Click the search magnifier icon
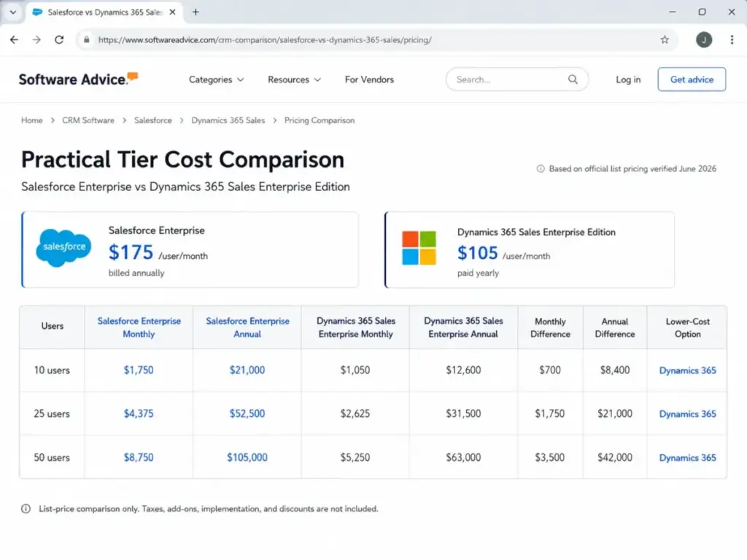Image resolution: width=747 pixels, height=560 pixels. 573,79
